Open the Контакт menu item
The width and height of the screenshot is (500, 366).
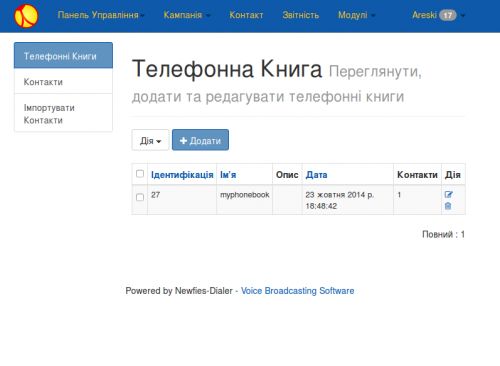[246, 15]
